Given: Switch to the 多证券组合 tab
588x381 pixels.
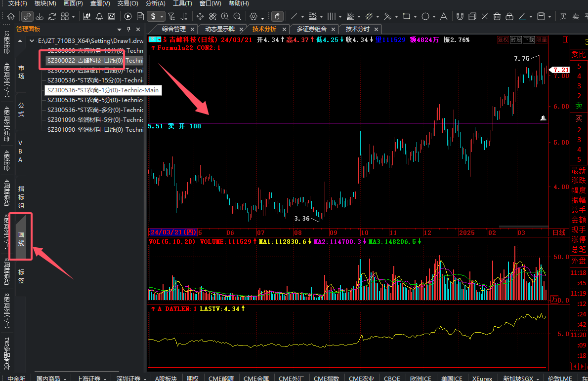Looking at the screenshot, I should click(312, 29).
